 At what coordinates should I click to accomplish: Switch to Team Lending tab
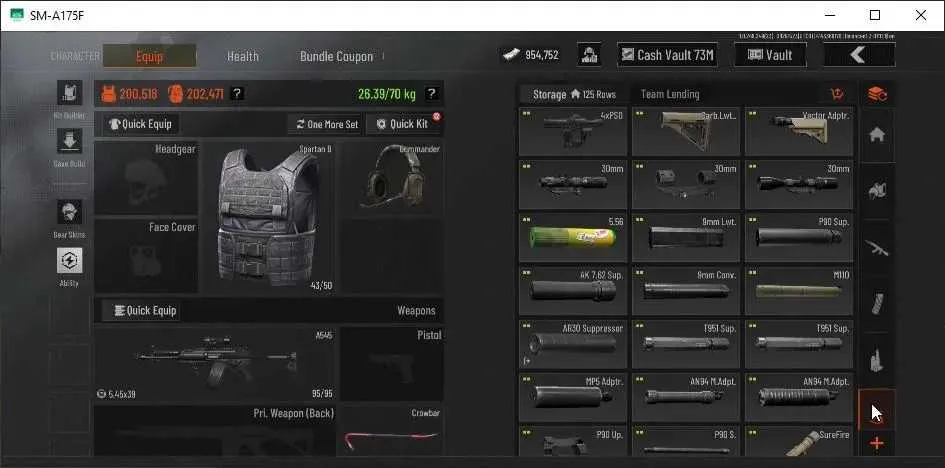(670, 94)
